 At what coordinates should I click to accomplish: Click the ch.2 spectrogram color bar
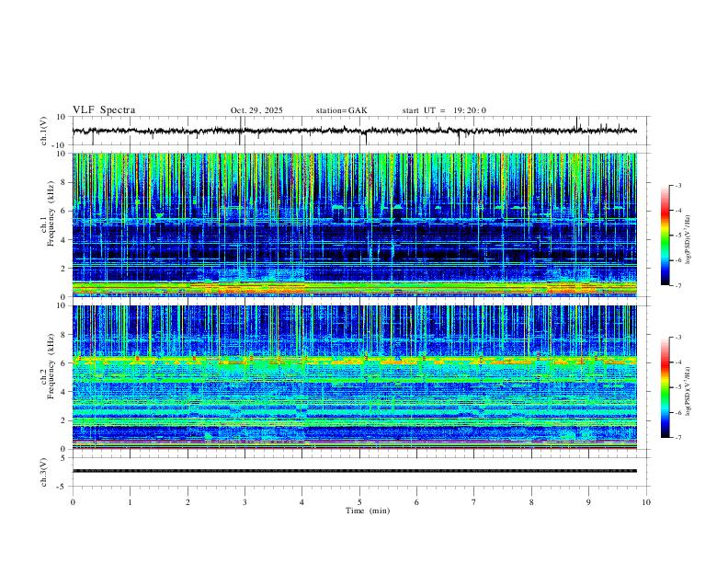(665, 387)
